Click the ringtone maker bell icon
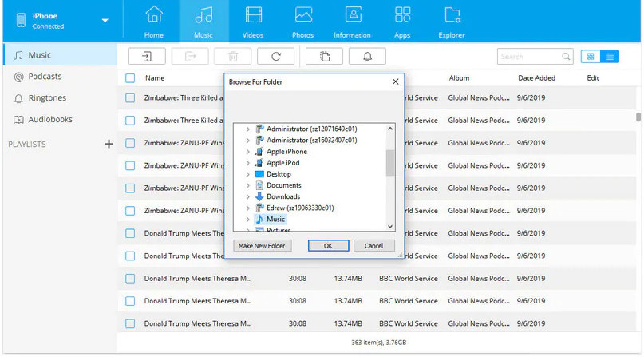Image resolution: width=644 pixels, height=357 pixels. [x=368, y=56]
